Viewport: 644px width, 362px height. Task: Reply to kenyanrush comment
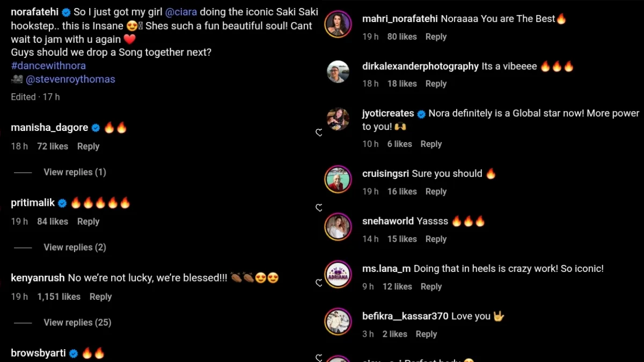(100, 297)
